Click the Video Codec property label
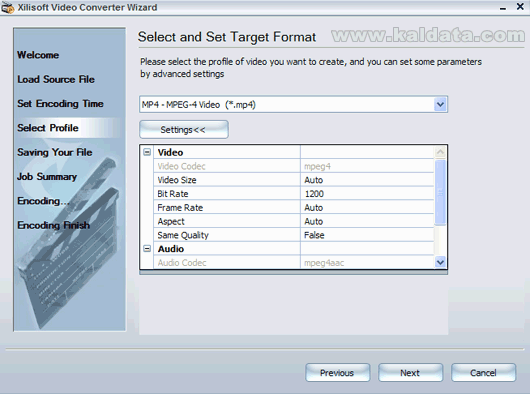This screenshot has height=394, width=530. [182, 166]
